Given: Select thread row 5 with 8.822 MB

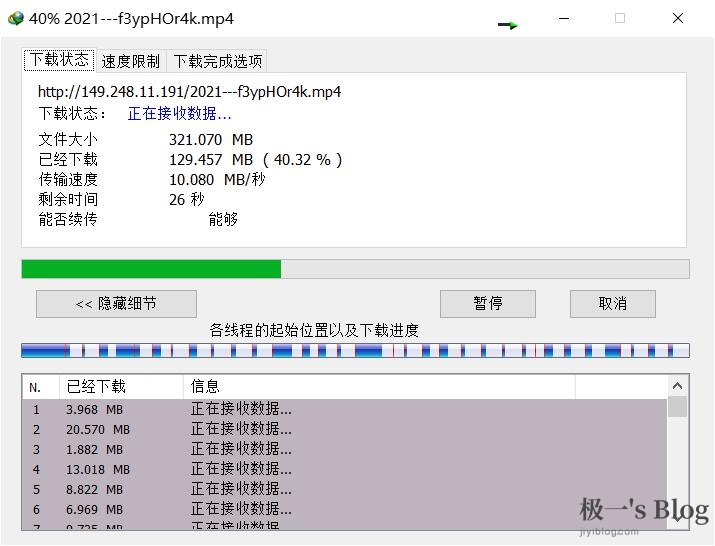Looking at the screenshot, I should [345, 489].
